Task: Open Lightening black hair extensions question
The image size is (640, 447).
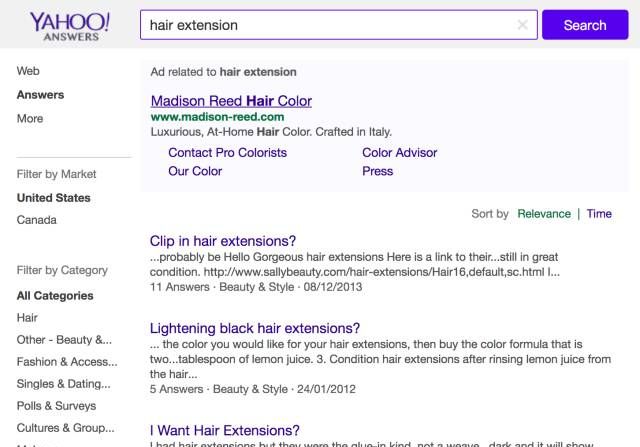Action: tap(254, 328)
